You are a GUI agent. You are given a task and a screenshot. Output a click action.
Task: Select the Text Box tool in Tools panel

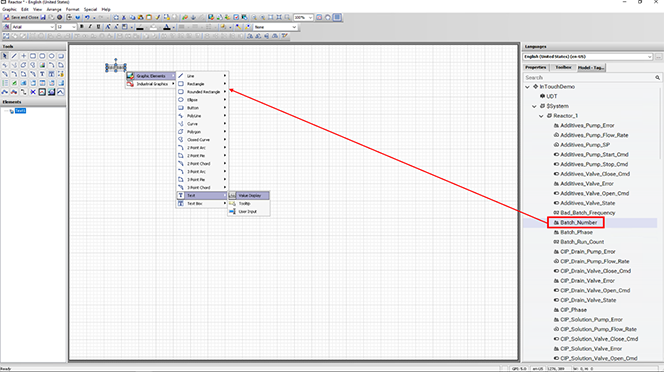tap(52, 74)
